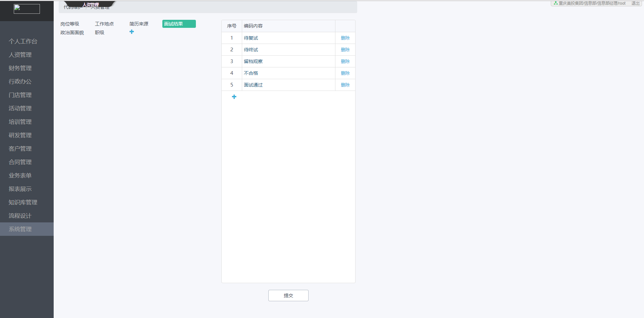644x318 pixels.
Task: Click the logo image in the sidebar header
Action: (x=27, y=9)
